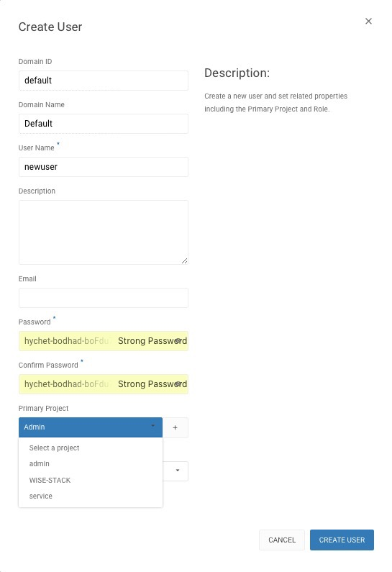Reveal the Confirm Password characters
The width and height of the screenshot is (392, 572).
[x=178, y=384]
